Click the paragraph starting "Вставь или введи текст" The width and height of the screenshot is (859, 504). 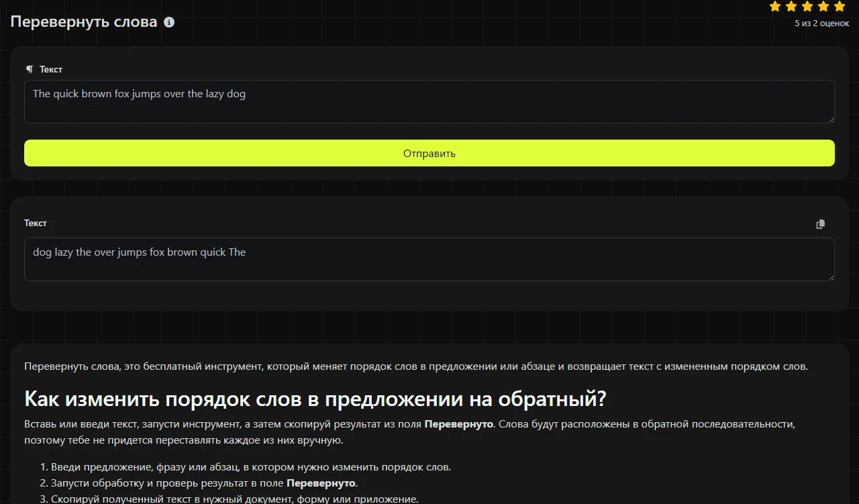coord(409,432)
